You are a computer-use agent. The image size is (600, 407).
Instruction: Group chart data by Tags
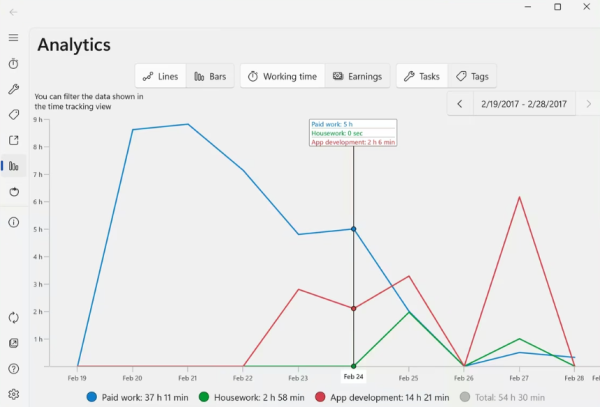point(472,77)
